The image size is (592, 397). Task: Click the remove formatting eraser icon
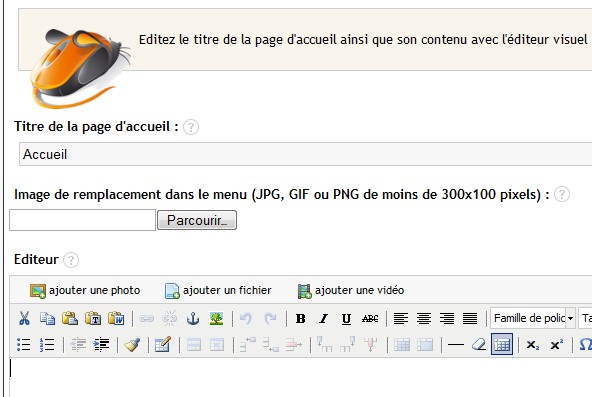(x=479, y=345)
